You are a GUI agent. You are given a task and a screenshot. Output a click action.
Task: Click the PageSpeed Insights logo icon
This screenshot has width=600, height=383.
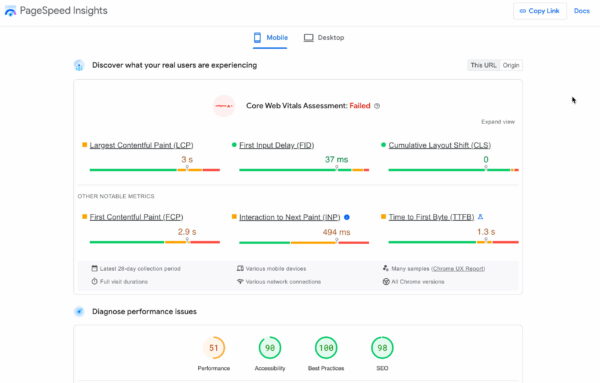(x=10, y=11)
